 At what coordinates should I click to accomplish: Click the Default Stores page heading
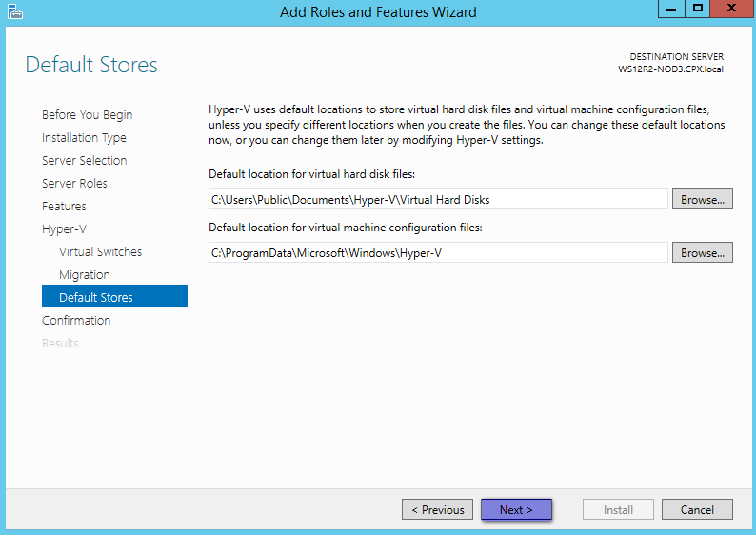[x=91, y=65]
